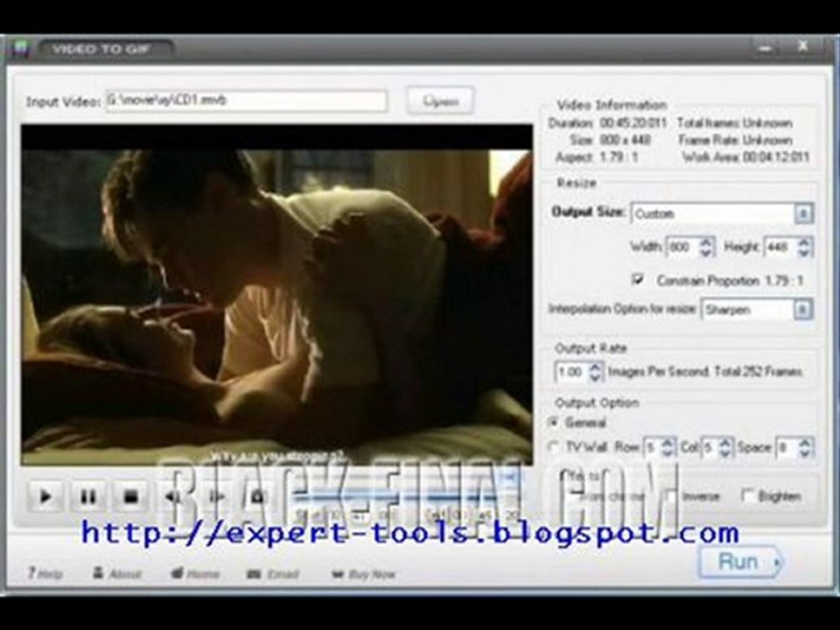
Task: Decrease Width with the down arrow
Action: (x=706, y=252)
